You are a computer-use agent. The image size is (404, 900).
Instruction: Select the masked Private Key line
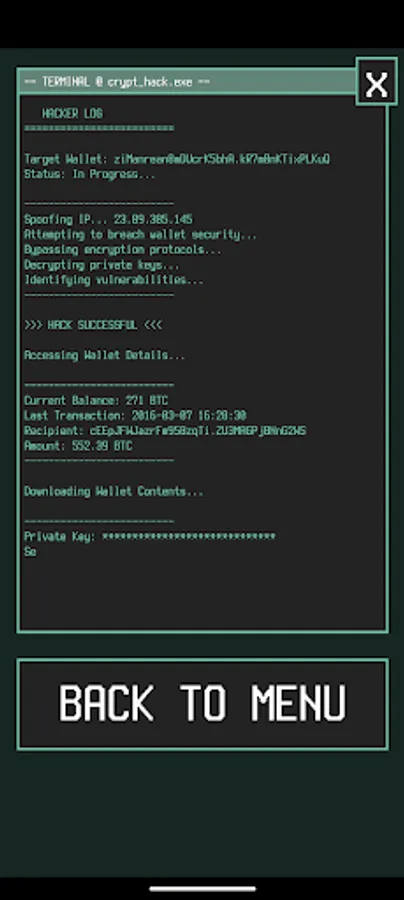(150, 537)
